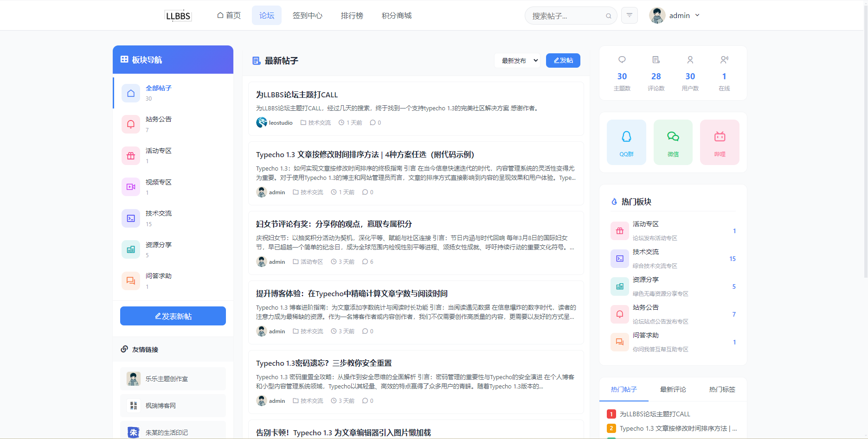Screen dimensions: 868x439
Task: Open the 最新发布 sort dropdown
Action: [x=517, y=60]
